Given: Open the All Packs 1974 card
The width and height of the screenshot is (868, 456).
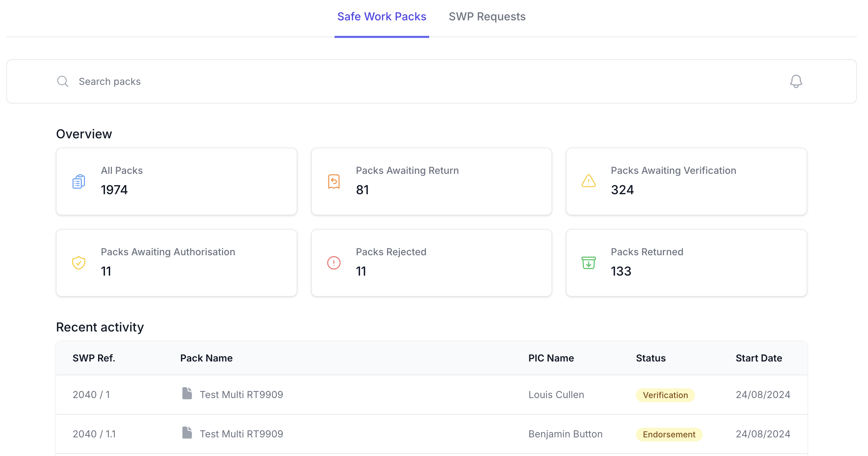Looking at the screenshot, I should point(176,181).
